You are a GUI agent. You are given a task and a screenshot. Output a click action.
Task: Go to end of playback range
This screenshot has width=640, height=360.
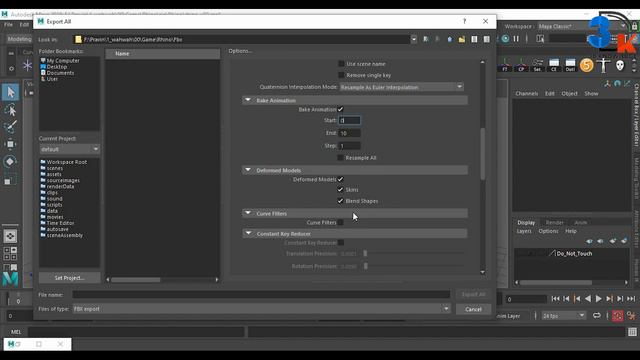tap(631, 299)
